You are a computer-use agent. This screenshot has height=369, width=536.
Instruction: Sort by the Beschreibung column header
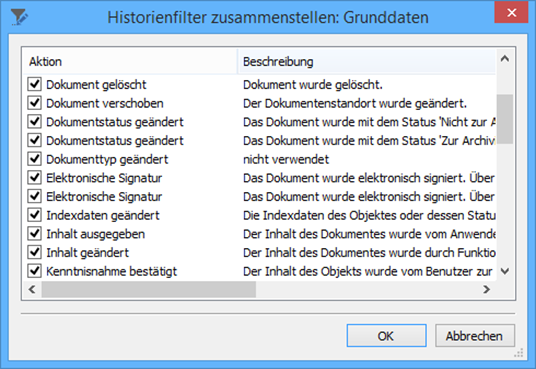tap(366, 62)
